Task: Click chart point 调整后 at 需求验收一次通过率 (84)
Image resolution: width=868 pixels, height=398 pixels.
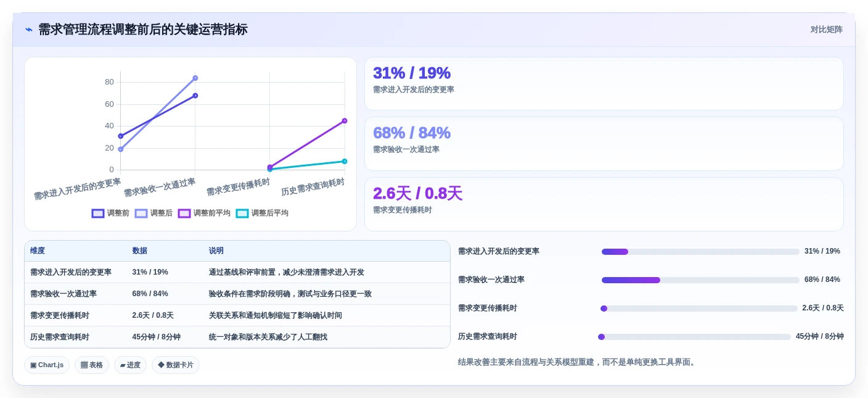Action: pos(195,78)
